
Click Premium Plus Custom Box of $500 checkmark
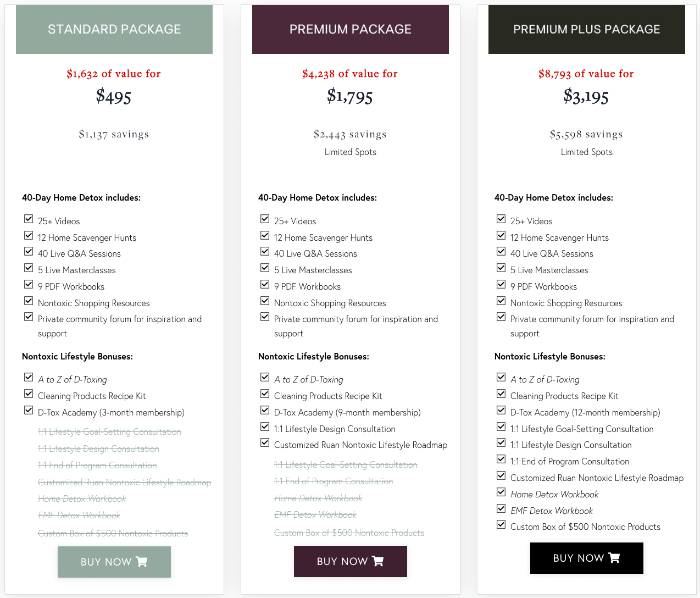(x=501, y=525)
